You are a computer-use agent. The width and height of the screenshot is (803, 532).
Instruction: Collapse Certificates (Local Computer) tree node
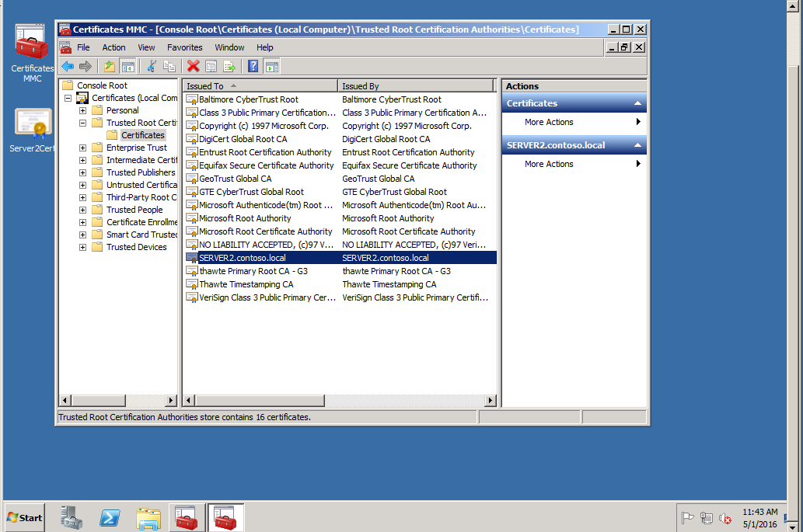click(68, 98)
